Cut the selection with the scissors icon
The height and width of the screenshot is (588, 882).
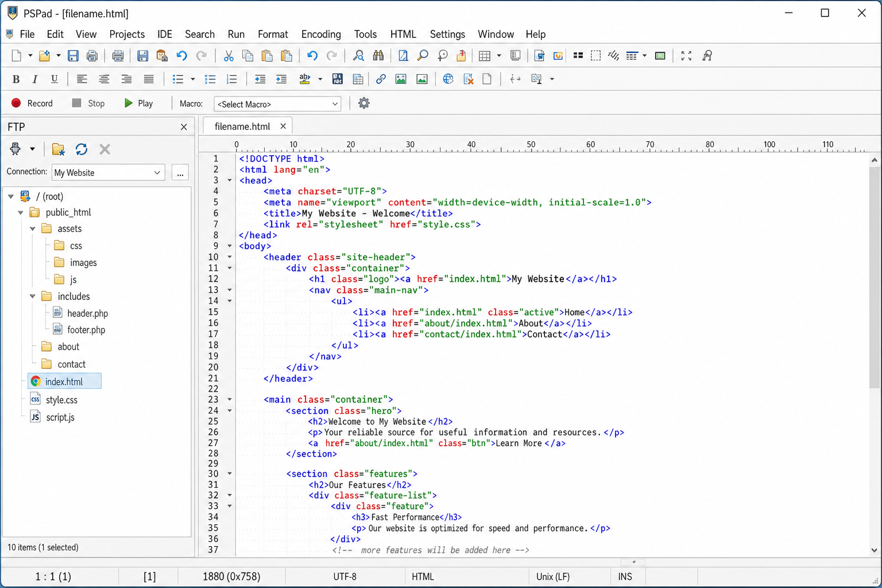229,56
